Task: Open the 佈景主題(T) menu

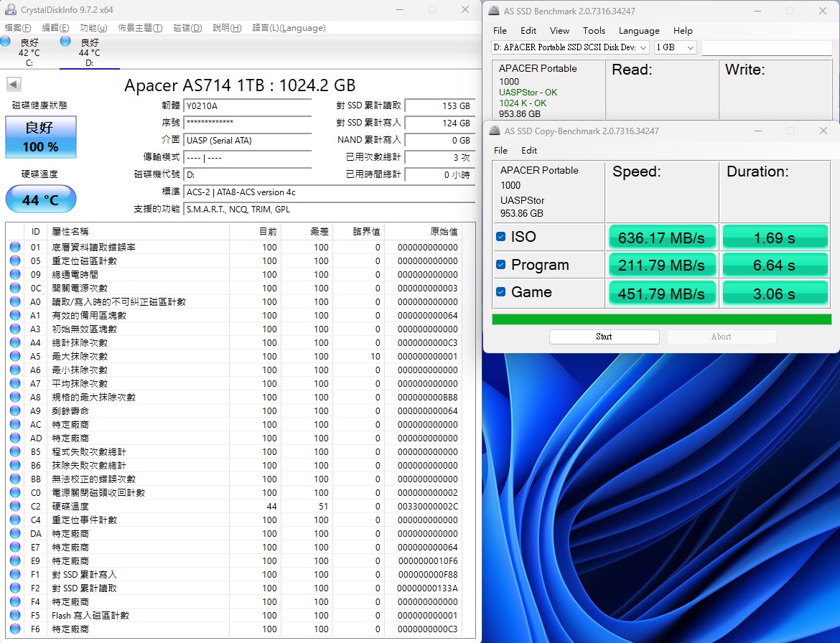Action: click(x=140, y=28)
